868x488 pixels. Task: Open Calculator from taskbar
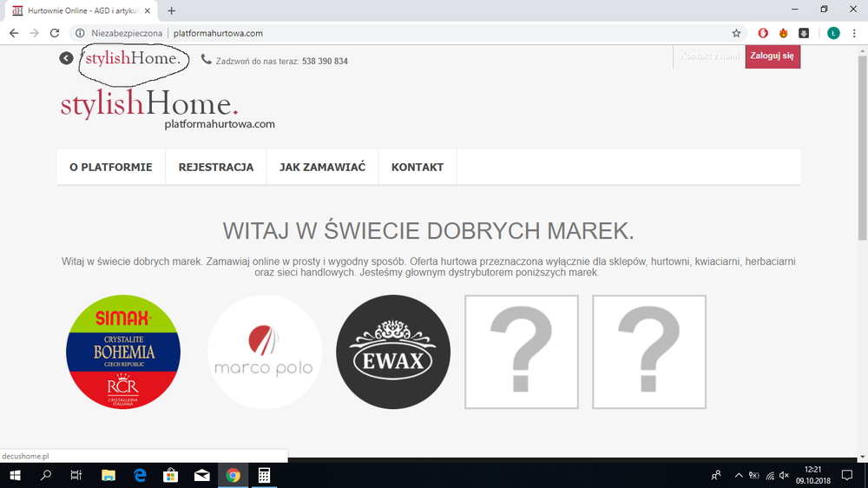pos(264,475)
